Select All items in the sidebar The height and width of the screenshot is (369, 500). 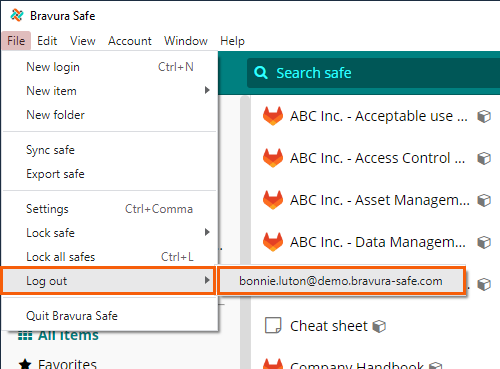point(68,336)
